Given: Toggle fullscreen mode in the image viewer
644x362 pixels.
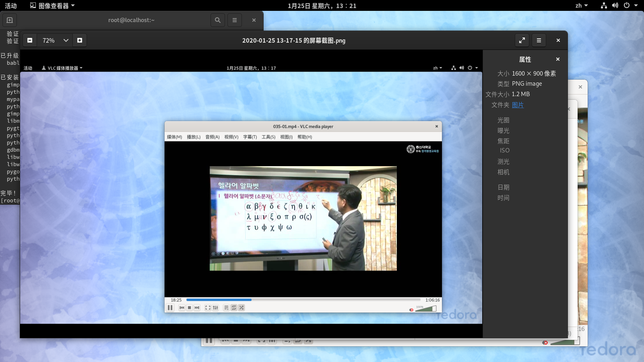Looking at the screenshot, I should (x=522, y=40).
